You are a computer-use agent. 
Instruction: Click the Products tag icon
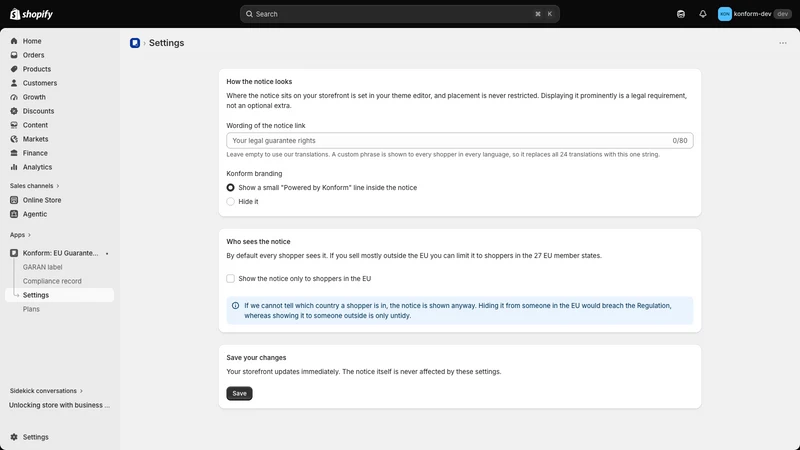tap(14, 69)
